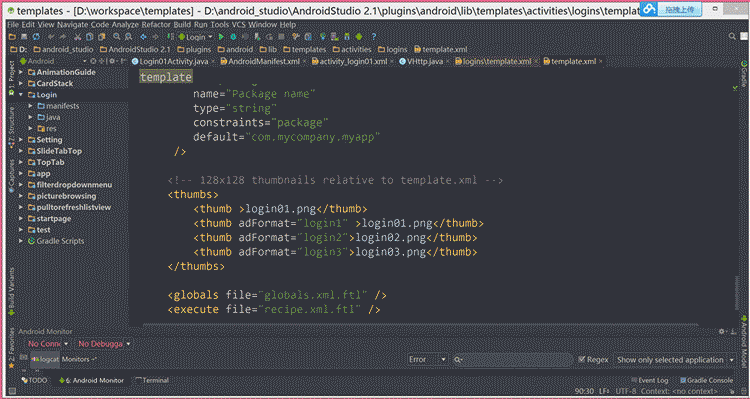Open the Gradle Console
Image resolution: width=750 pixels, height=399 pixels.
tap(706, 380)
